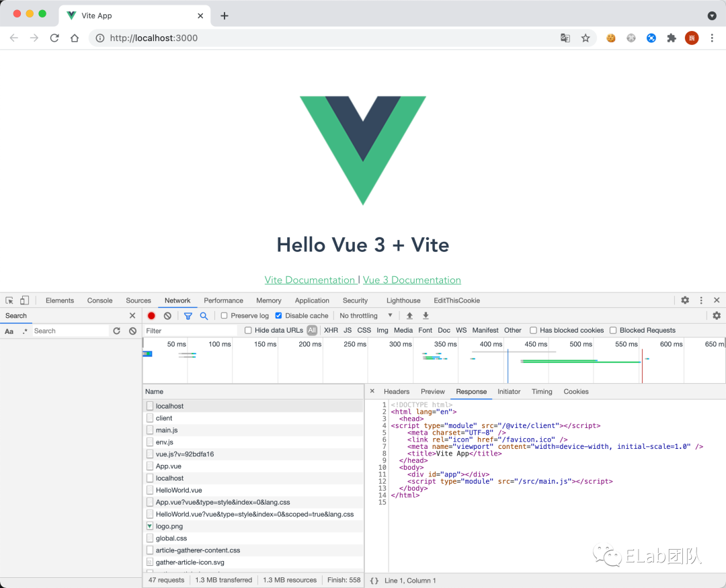Select the logo.png request
The image size is (726, 588).
tap(253, 526)
